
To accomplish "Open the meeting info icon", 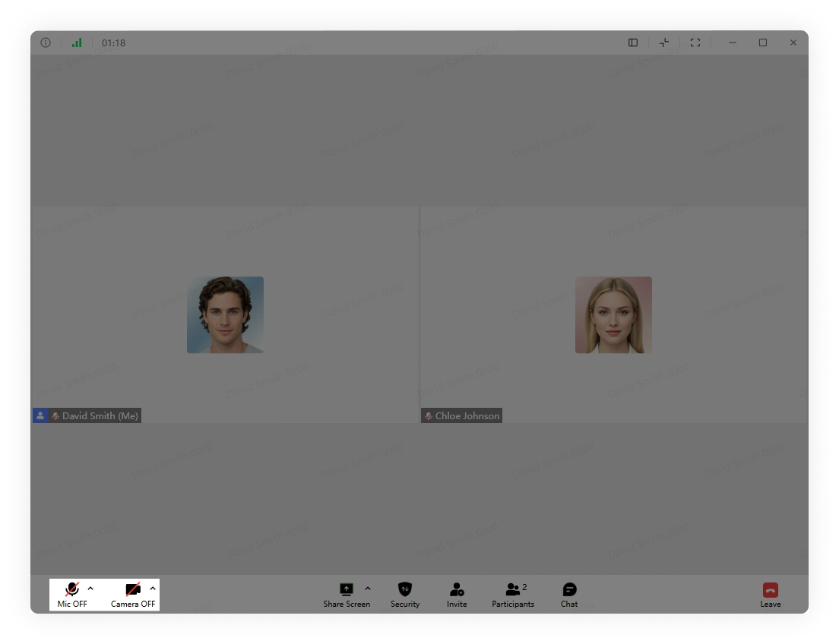I will tap(46, 43).
